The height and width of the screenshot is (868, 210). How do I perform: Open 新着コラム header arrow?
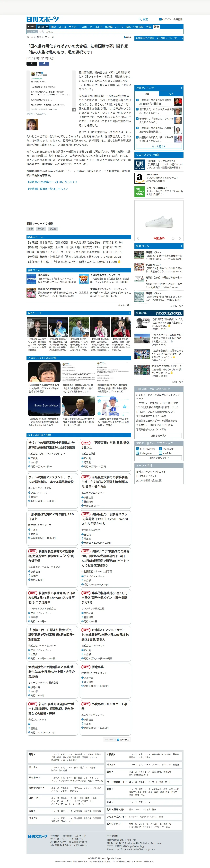[182, 246]
